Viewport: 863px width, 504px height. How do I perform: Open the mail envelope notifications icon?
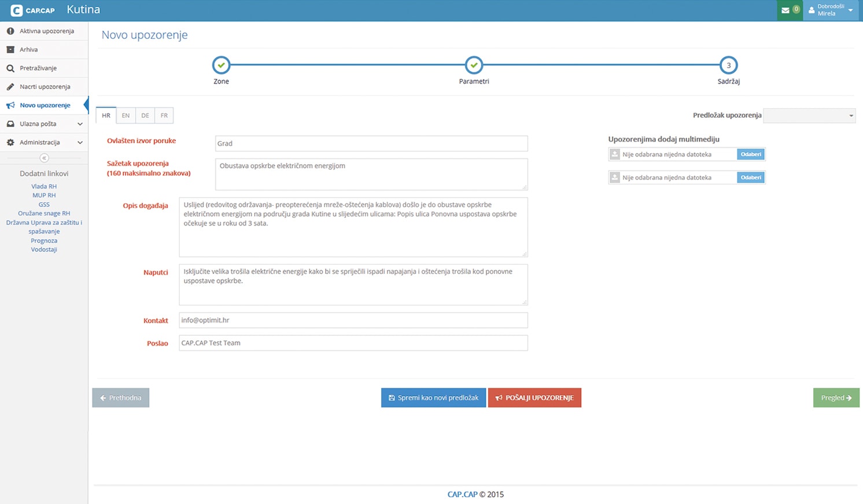[x=785, y=10]
